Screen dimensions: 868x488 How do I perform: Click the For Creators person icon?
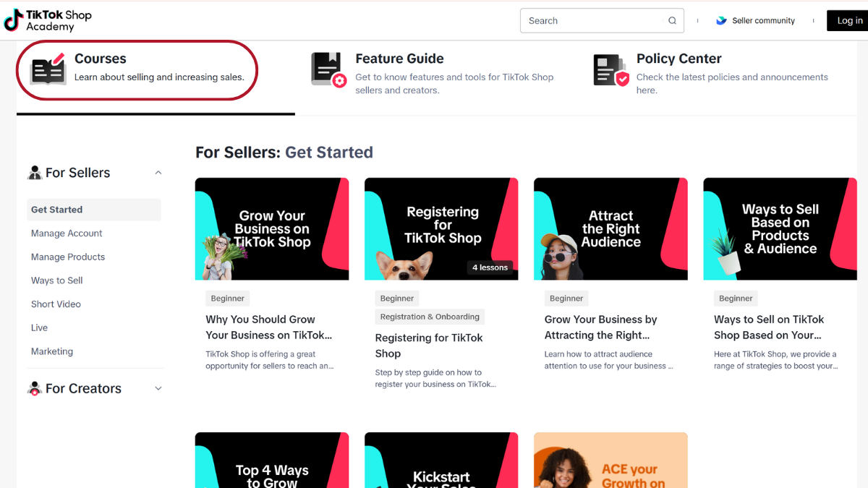(x=35, y=389)
